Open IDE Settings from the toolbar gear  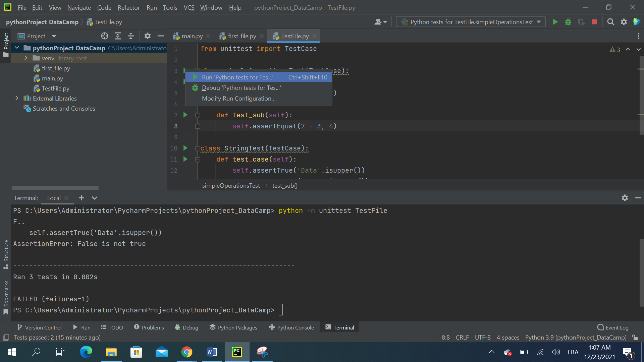click(624, 22)
